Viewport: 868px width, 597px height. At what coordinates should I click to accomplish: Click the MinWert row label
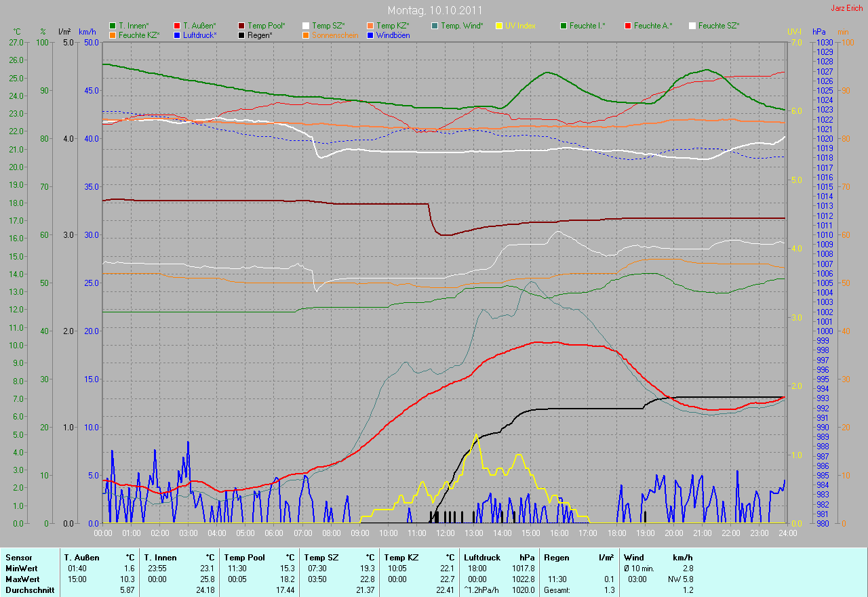[x=21, y=569]
